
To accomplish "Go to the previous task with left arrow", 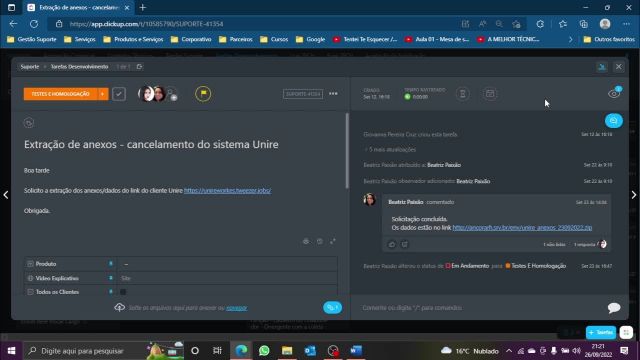I will coord(6,195).
